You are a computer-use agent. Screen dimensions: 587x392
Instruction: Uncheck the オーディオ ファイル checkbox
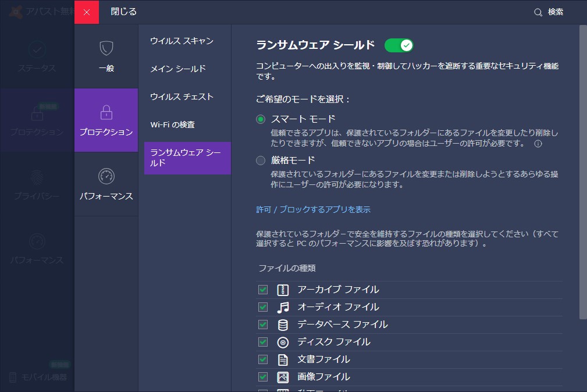[x=262, y=307]
